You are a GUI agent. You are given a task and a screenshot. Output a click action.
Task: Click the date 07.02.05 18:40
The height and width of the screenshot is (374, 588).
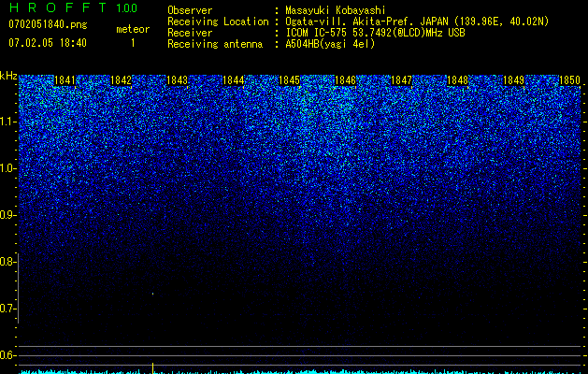click(48, 43)
